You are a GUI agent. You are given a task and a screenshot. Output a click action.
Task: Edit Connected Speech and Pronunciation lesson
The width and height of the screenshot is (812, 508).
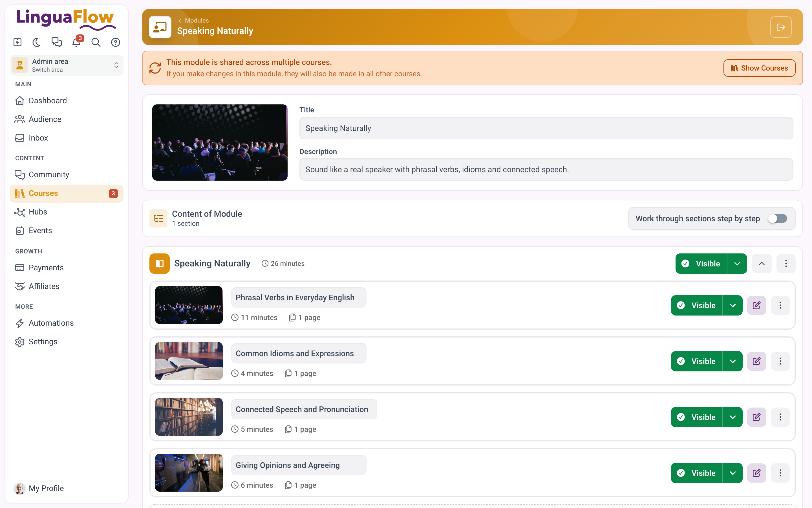[757, 417]
